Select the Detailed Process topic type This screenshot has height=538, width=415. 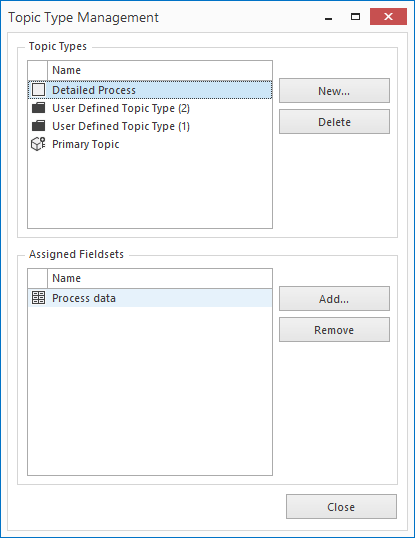pyautogui.click(x=150, y=90)
